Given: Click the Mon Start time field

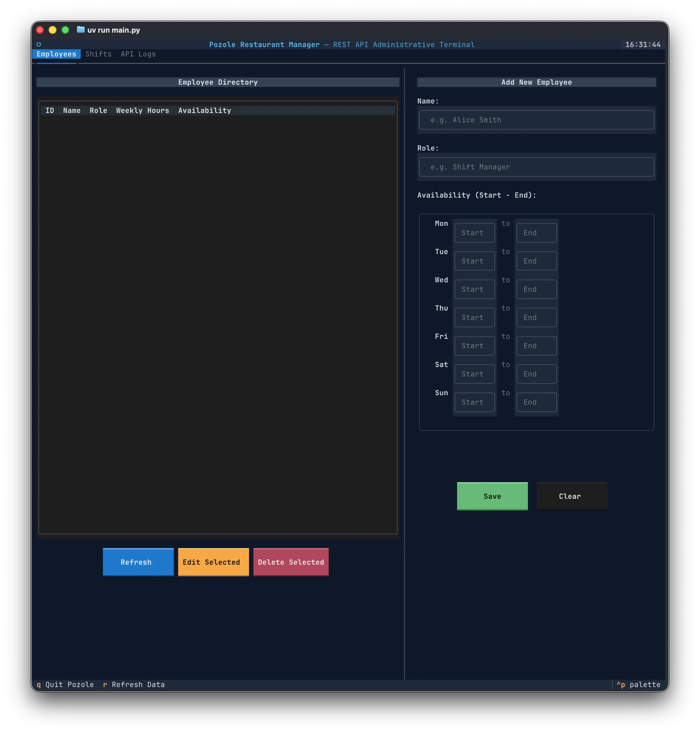Looking at the screenshot, I should [x=475, y=233].
